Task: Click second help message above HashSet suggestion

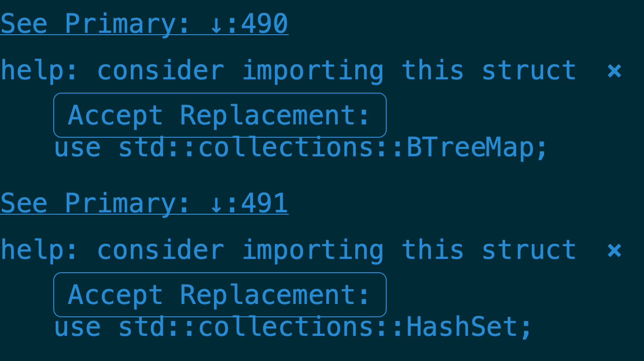Action: click(x=288, y=250)
